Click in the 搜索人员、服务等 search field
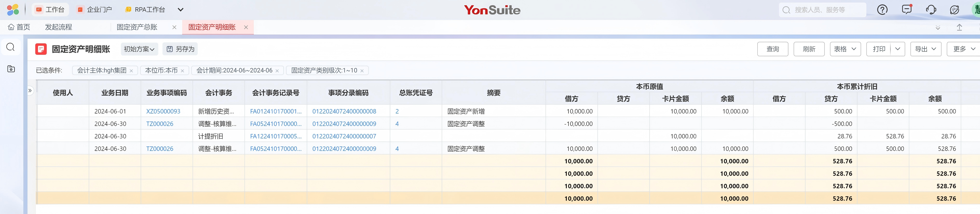 click(x=822, y=10)
